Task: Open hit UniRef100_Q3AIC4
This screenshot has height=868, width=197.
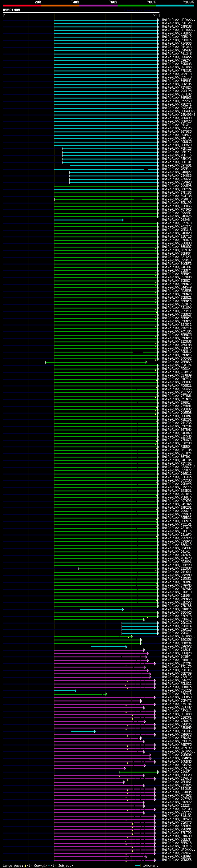Action: tap(177, 365)
